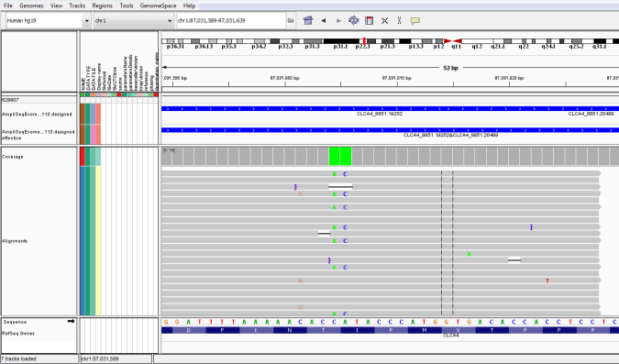Click the resize tracks to fit icon
619x364 pixels.
pyautogui.click(x=384, y=20)
